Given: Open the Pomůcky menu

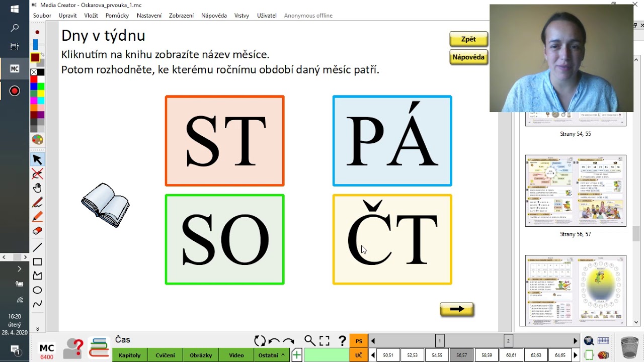Looking at the screenshot, I should coord(117,16).
